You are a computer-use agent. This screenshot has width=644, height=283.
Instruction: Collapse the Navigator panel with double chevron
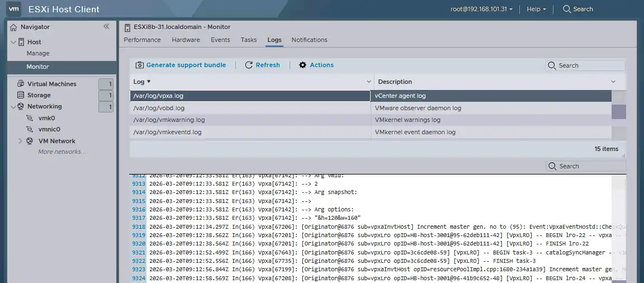click(106, 26)
